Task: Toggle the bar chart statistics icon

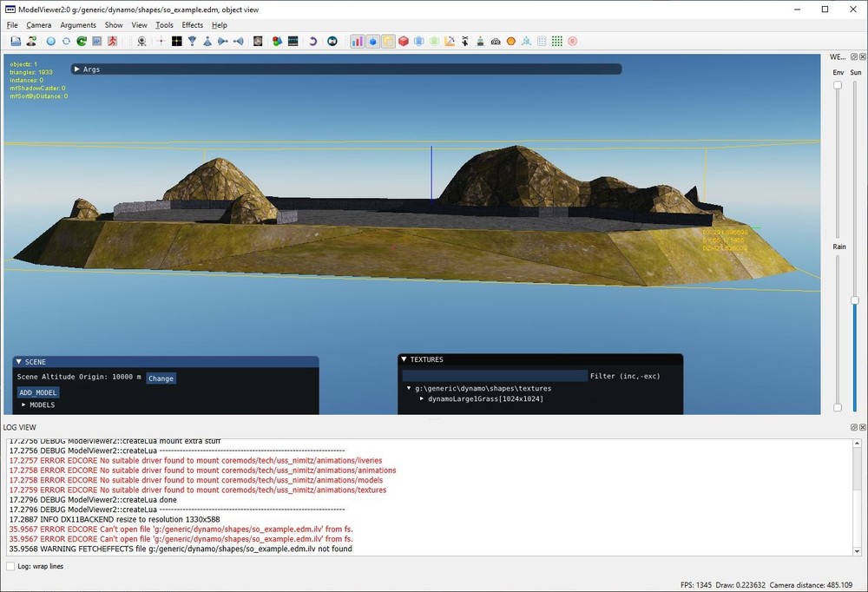Action: (357, 41)
